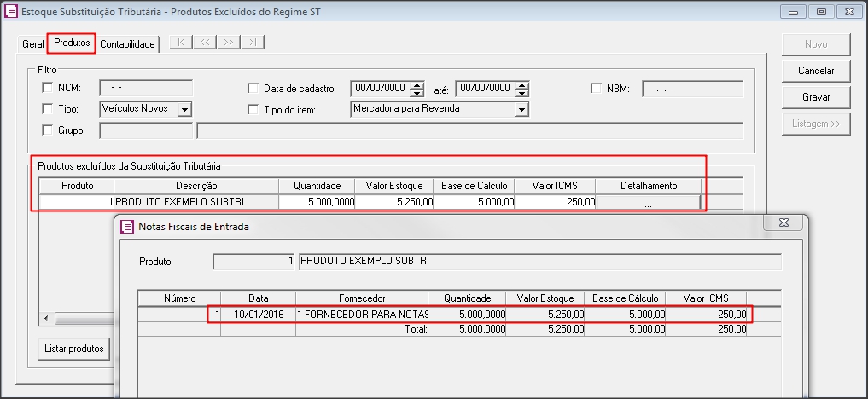Enable the NBM filter checkbox
This screenshot has height=399, width=868.
tap(597, 88)
